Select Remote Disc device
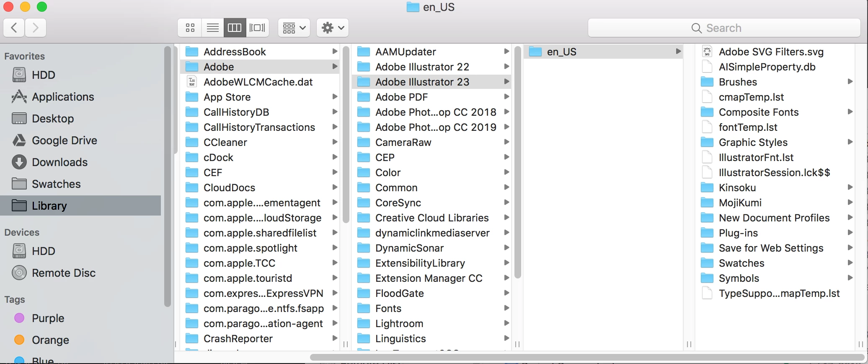Viewport: 868px width, 364px height. [x=80, y=273]
